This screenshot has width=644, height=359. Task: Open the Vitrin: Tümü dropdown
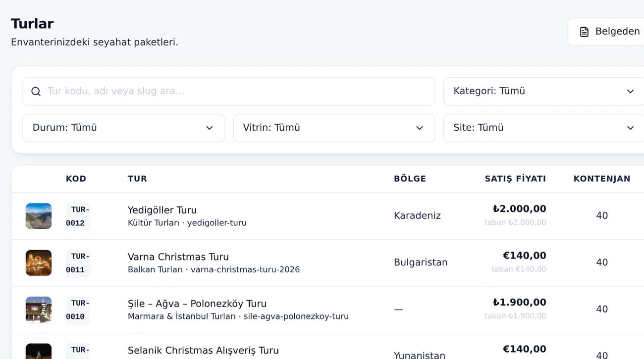tap(334, 128)
